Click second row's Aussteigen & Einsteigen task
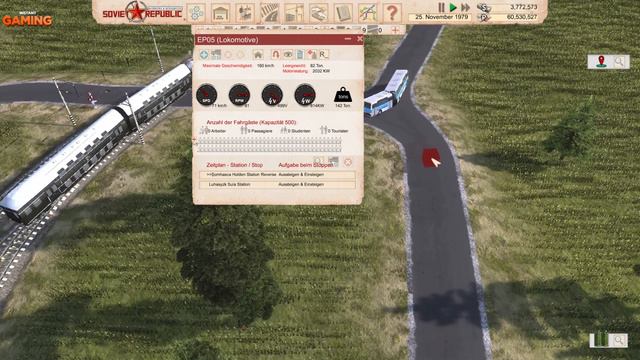Image resolution: width=640 pixels, height=360 pixels. [301, 184]
